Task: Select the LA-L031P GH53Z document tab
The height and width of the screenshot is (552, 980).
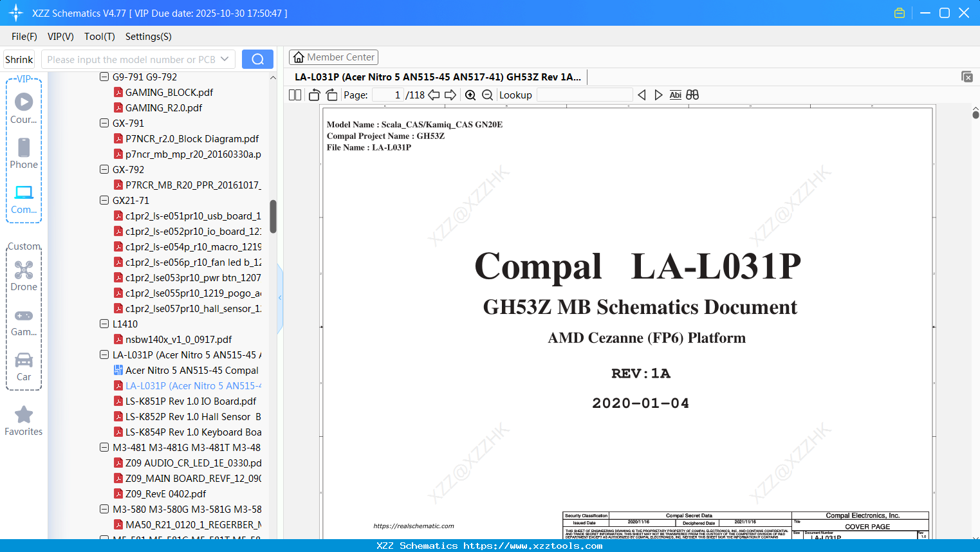Action: [438, 77]
